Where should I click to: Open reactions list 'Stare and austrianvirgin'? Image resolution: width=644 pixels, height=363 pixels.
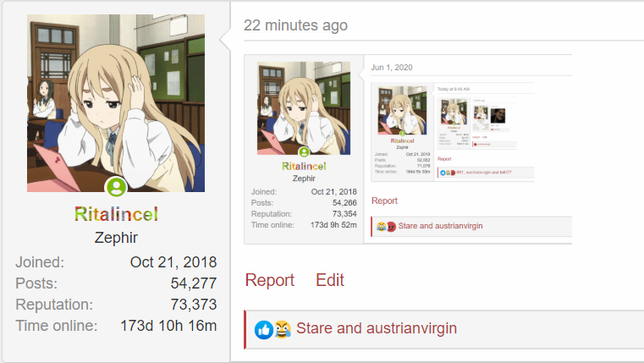(377, 328)
